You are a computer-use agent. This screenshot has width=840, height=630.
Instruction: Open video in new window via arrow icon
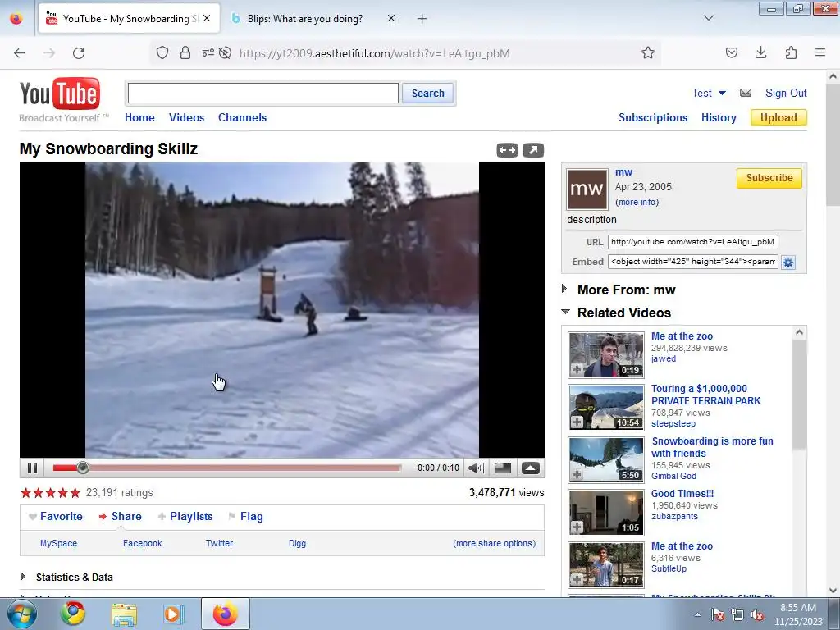click(x=533, y=151)
